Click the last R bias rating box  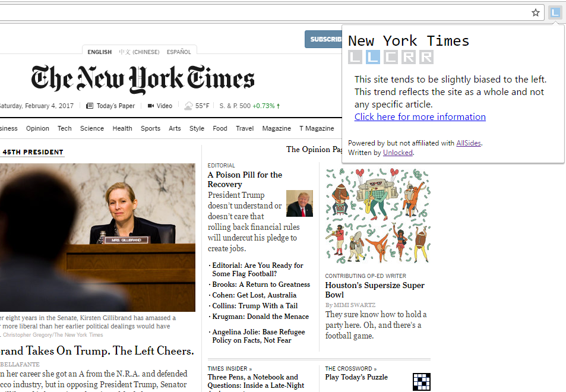[x=426, y=57]
